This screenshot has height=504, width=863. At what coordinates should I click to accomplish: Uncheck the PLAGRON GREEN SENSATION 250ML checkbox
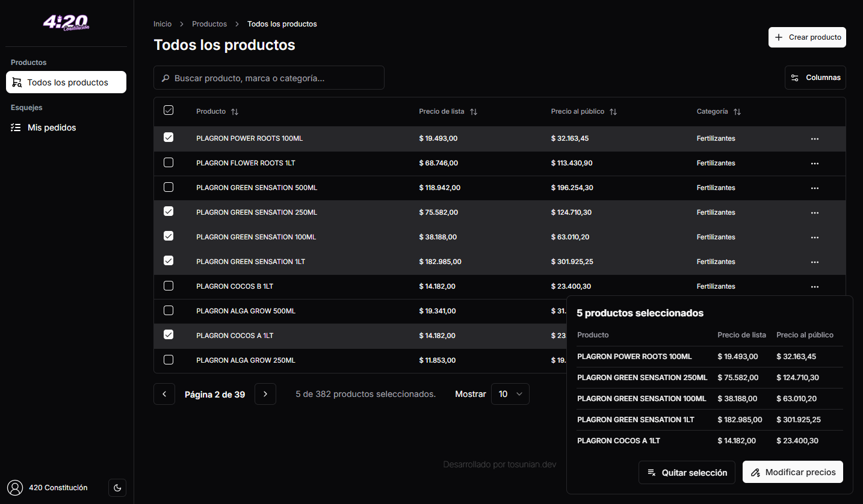pos(169,211)
